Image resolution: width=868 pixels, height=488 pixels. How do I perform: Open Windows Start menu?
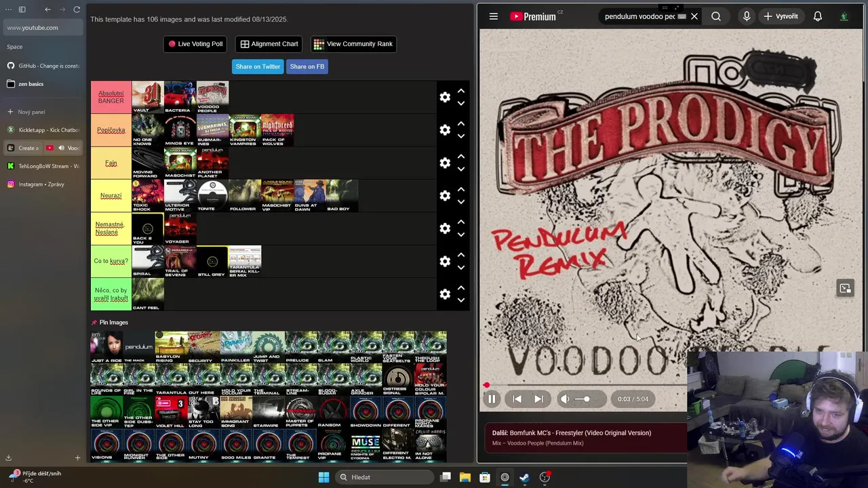tap(323, 477)
